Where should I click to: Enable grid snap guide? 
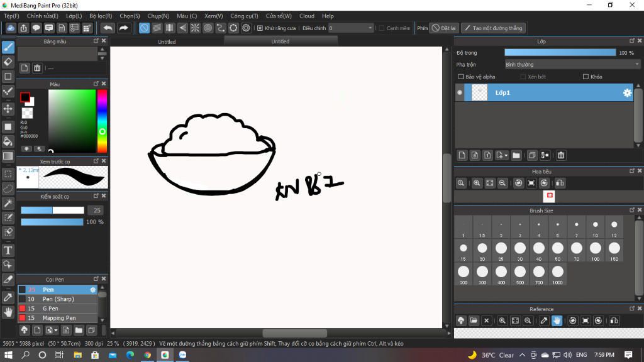point(170,28)
